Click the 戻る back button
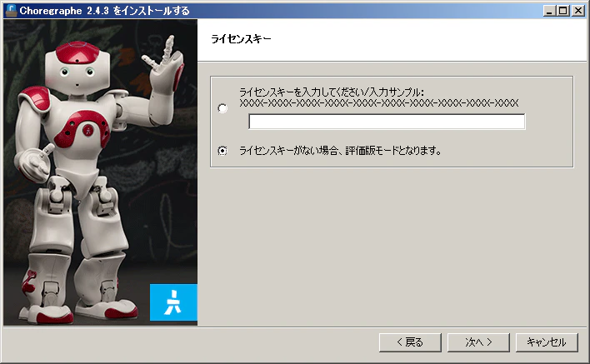Screen dimensions: 590x364 (410, 342)
